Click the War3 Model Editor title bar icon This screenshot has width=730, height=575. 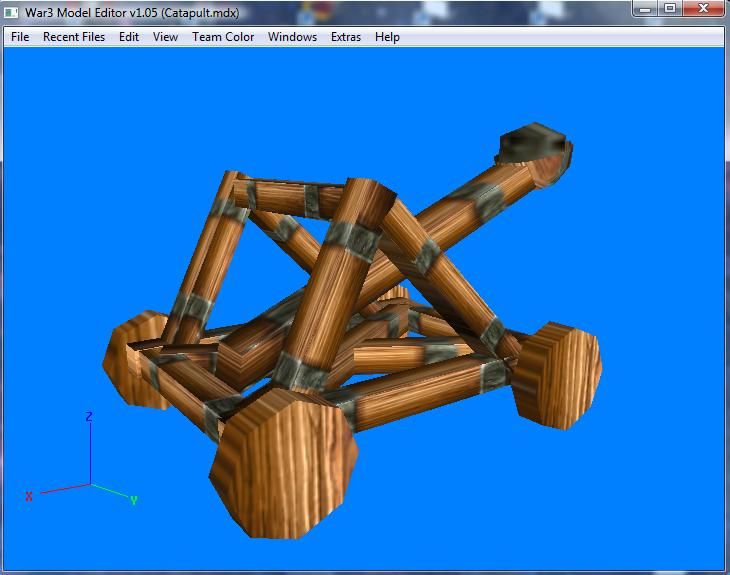[11, 13]
